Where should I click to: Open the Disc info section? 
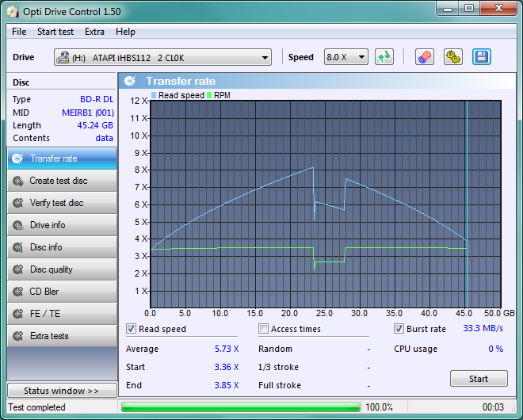pos(62,247)
